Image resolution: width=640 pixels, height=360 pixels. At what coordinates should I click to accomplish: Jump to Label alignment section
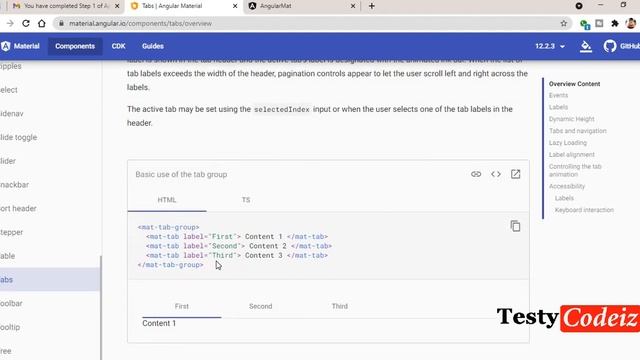571,154
